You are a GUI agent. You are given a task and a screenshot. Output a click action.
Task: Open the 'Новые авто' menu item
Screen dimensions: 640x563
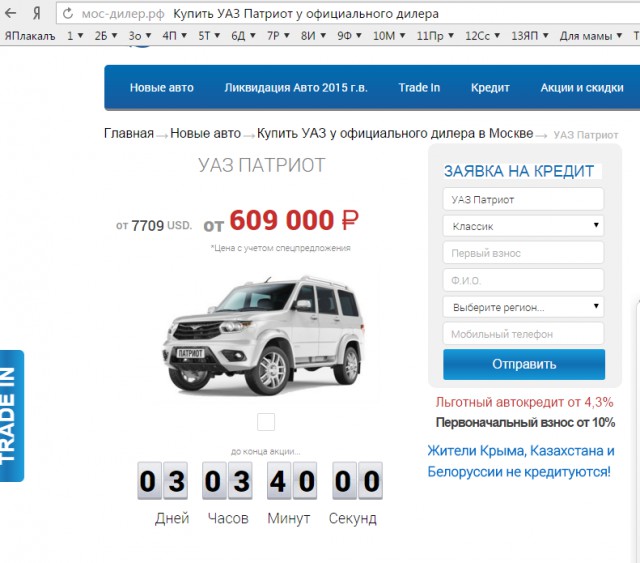tap(162, 87)
